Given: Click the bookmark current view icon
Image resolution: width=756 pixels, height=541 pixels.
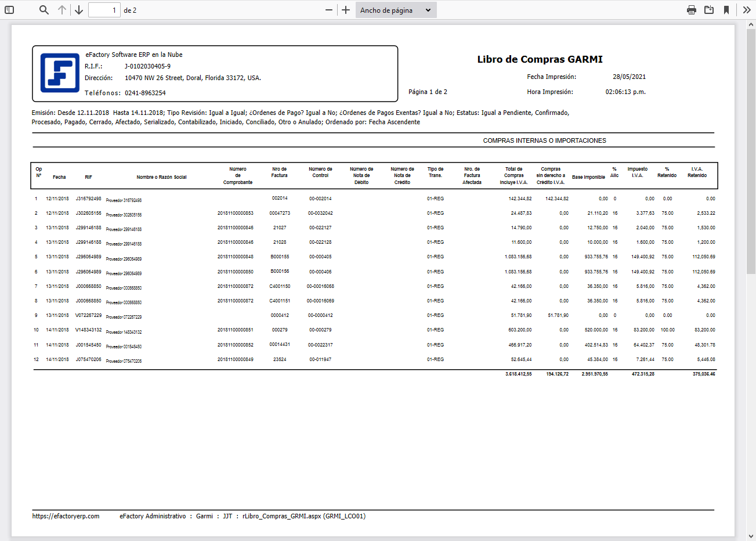Looking at the screenshot, I should [726, 10].
